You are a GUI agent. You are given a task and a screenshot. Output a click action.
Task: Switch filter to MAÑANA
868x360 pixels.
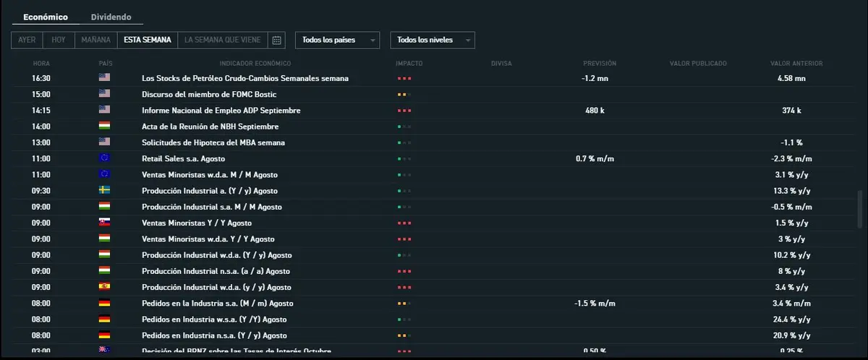coord(96,40)
